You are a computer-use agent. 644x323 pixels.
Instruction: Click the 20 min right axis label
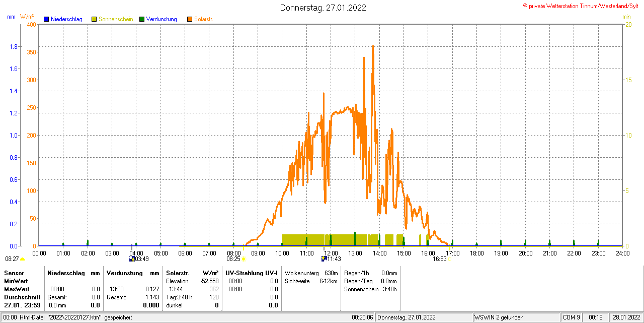(x=628, y=24)
